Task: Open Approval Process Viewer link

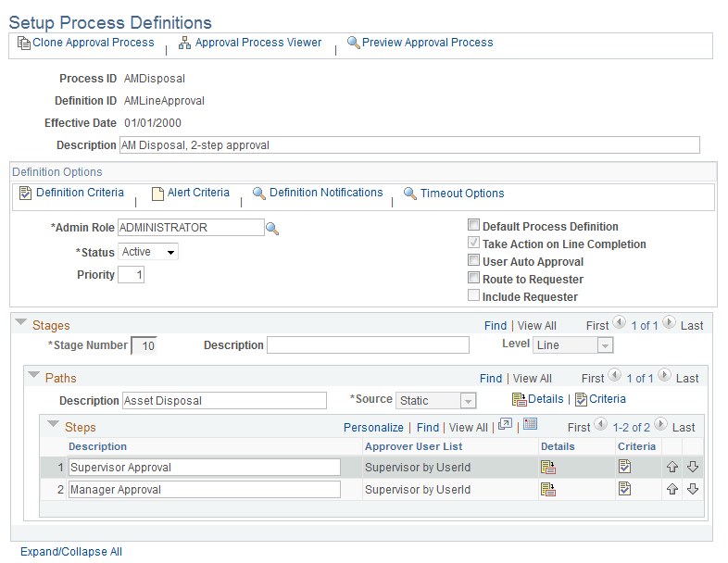Action: click(x=258, y=43)
